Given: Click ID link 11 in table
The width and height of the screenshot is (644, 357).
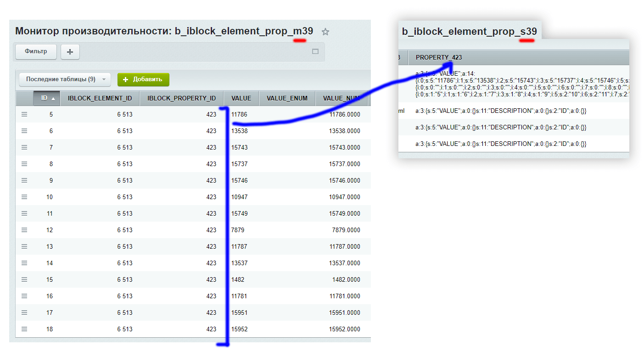Looking at the screenshot, I should coord(50,213).
